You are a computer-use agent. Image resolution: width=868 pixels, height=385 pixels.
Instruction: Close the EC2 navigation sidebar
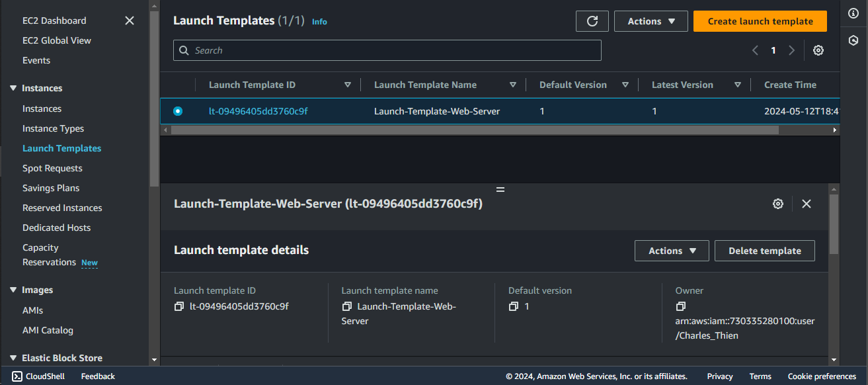(x=130, y=21)
